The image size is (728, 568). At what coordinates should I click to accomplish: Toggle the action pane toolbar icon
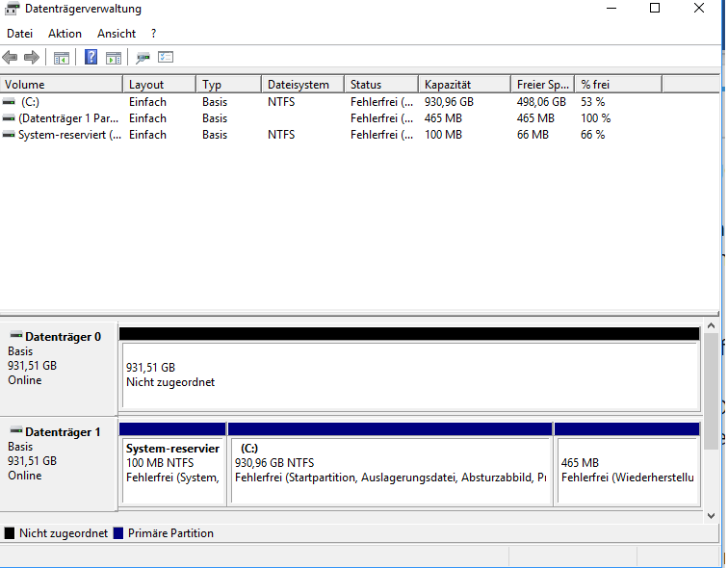point(114,58)
